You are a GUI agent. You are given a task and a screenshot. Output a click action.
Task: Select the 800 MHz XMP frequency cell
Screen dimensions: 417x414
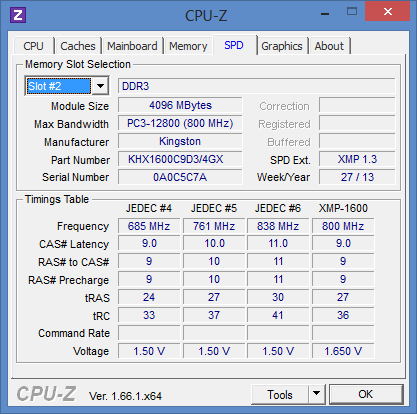tap(343, 226)
